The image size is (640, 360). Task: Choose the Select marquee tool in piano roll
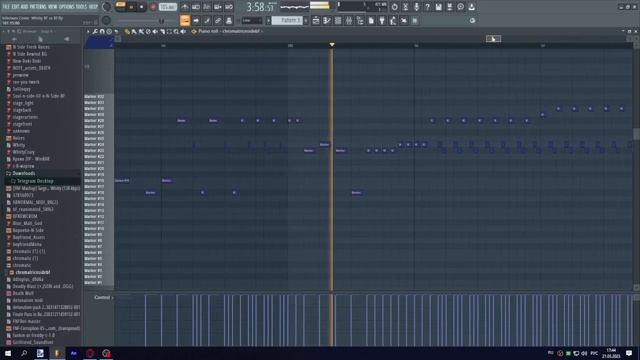pyautogui.click(x=169, y=31)
